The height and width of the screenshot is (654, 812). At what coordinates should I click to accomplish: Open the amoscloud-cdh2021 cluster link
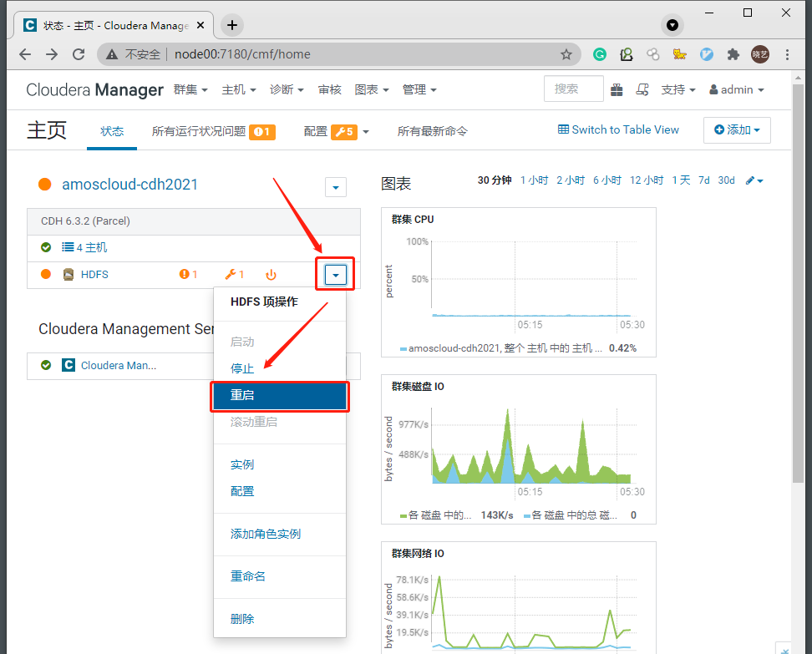pyautogui.click(x=130, y=185)
